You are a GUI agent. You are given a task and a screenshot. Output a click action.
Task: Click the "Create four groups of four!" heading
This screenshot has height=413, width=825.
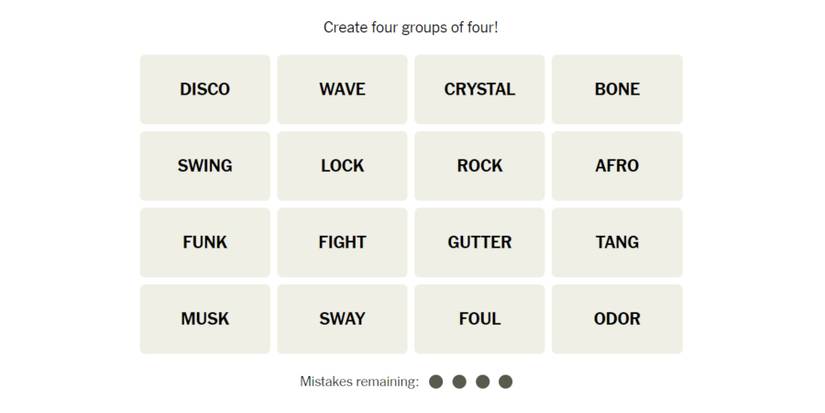tap(411, 27)
